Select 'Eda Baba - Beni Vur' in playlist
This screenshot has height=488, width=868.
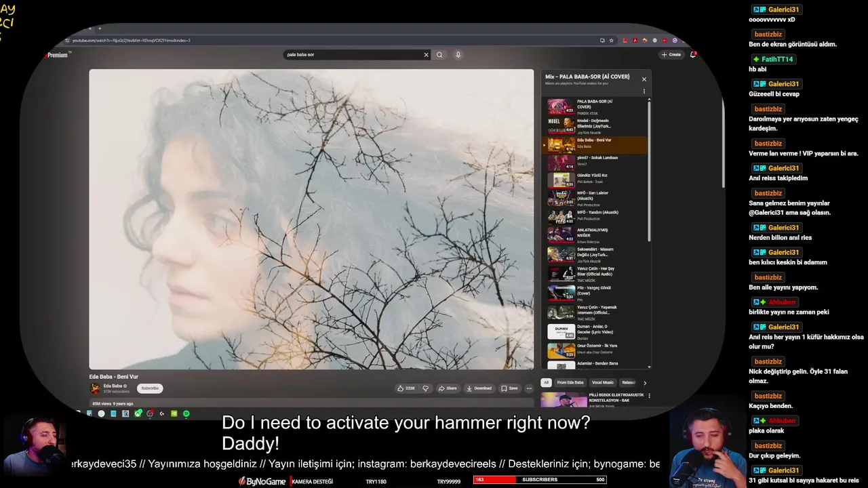point(595,144)
